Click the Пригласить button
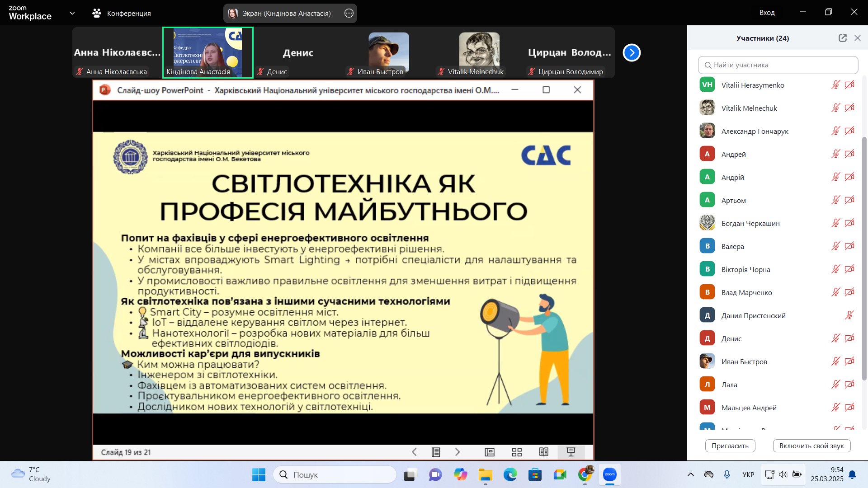The height and width of the screenshot is (488, 868). tap(730, 446)
